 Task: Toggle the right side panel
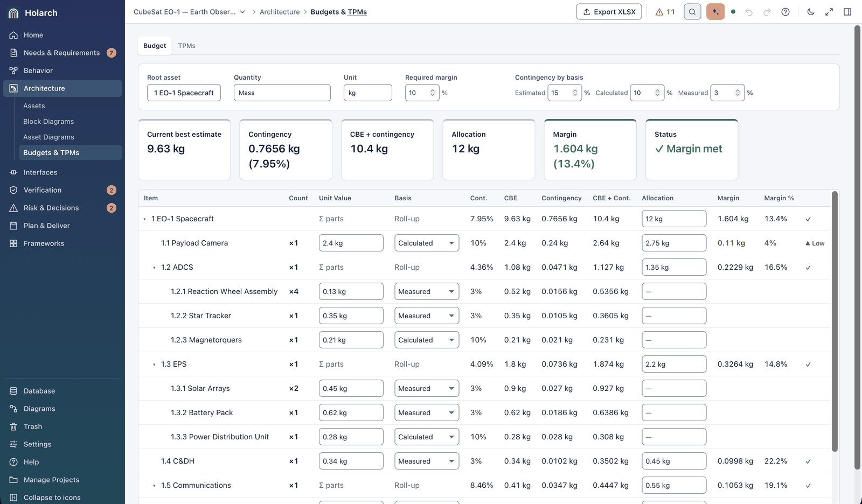[847, 12]
